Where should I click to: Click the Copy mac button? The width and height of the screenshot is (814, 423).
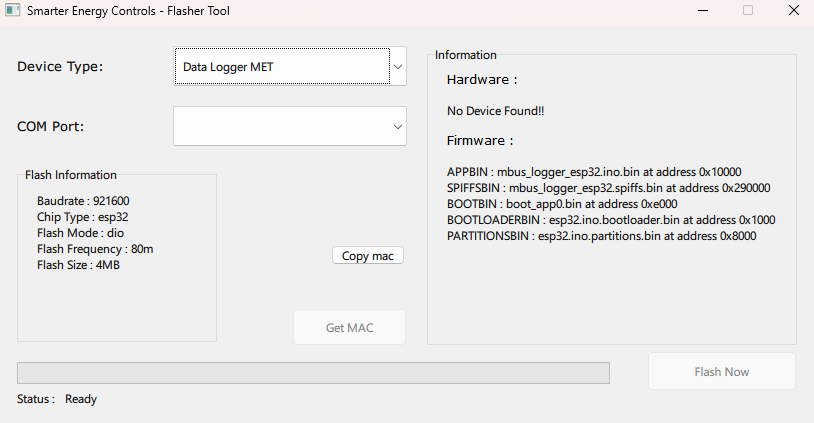pos(368,256)
